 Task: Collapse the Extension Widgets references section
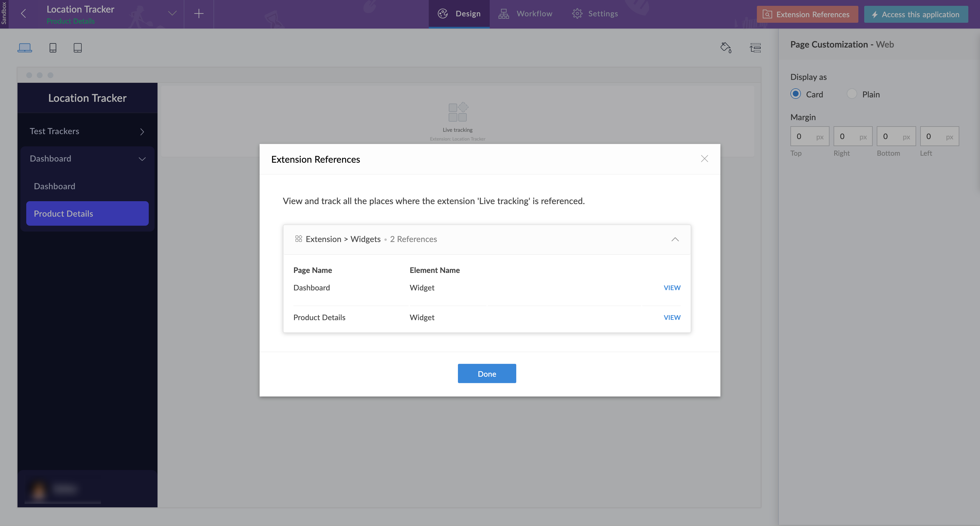[675, 239]
